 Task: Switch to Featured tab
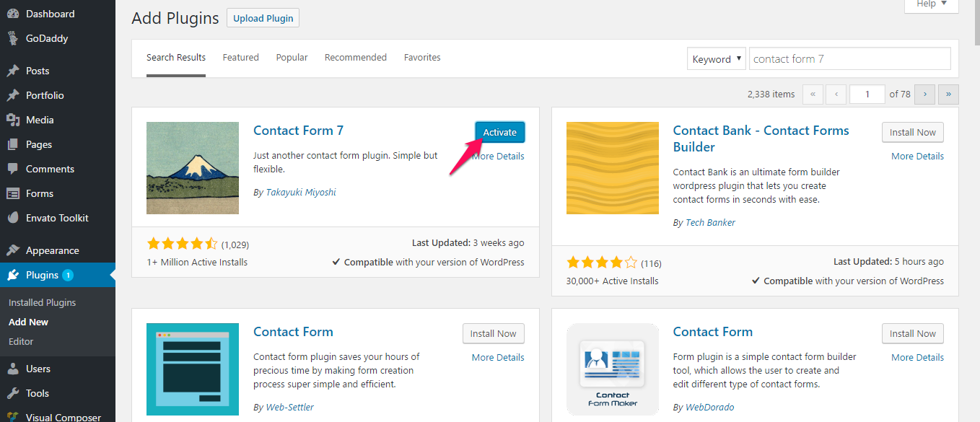tap(241, 57)
